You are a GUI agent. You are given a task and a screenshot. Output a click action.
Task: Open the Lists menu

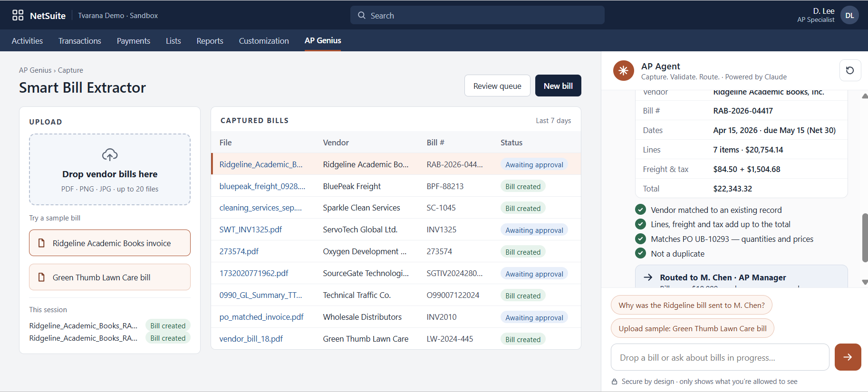point(173,41)
